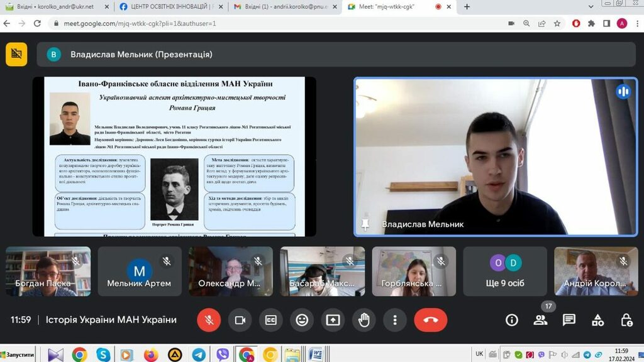644x362 pixels.
Task: Unmute the microphone in the call bar
Action: pos(209,320)
